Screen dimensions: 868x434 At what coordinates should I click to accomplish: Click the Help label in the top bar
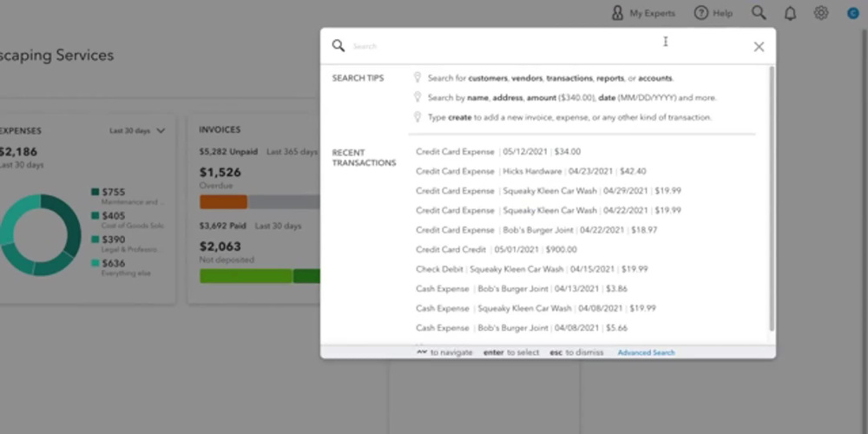(722, 13)
